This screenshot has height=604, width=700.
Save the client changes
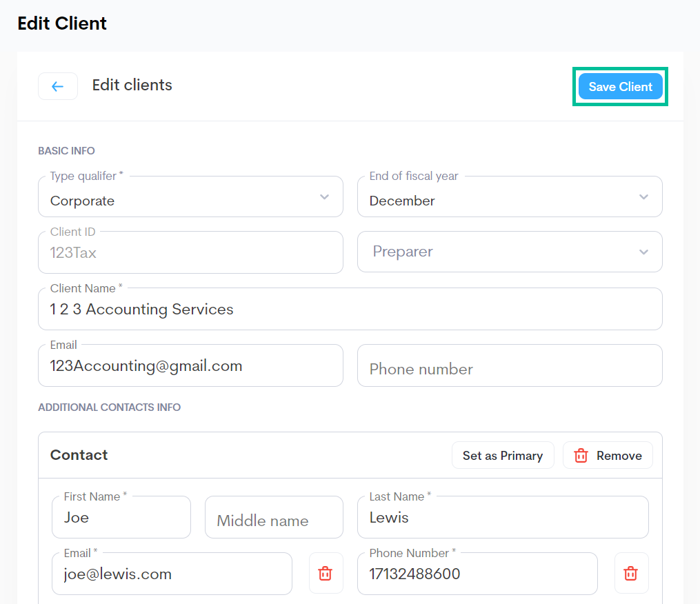(x=620, y=87)
